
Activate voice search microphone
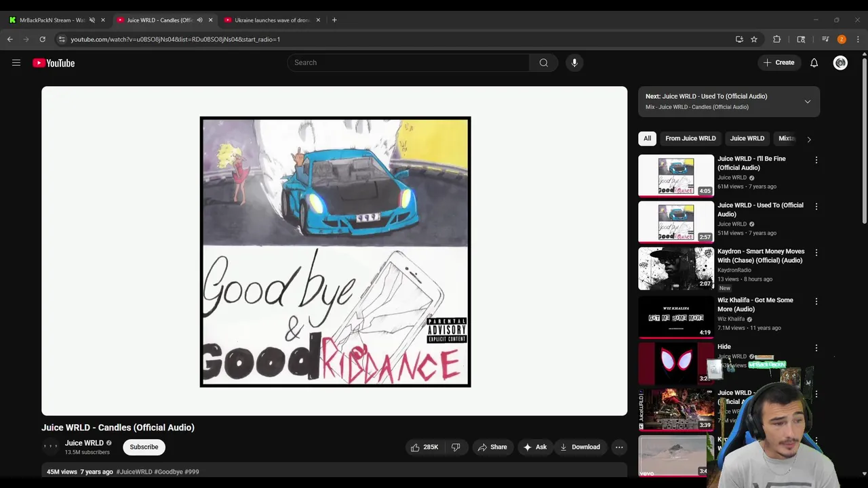(x=574, y=63)
